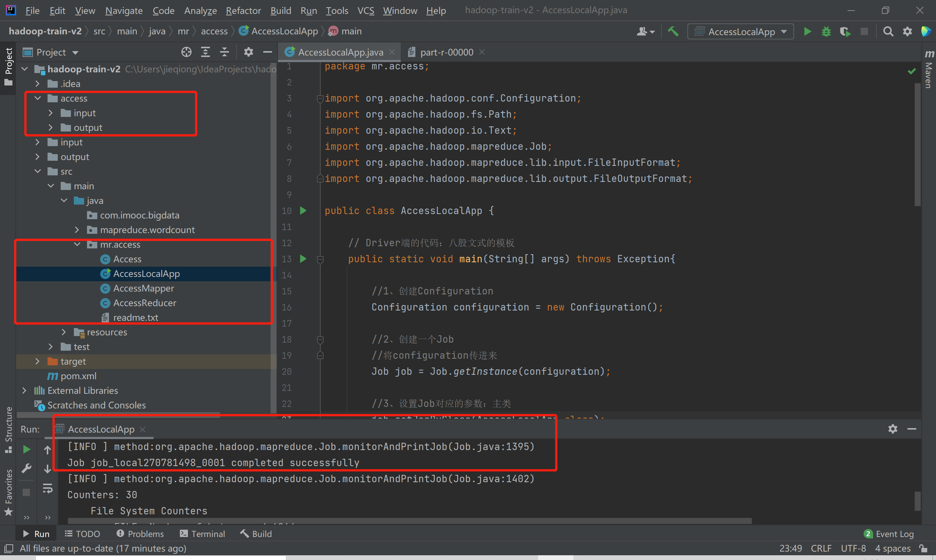Collapse the mr.access package
This screenshot has height=560, width=936.
coord(78,244)
